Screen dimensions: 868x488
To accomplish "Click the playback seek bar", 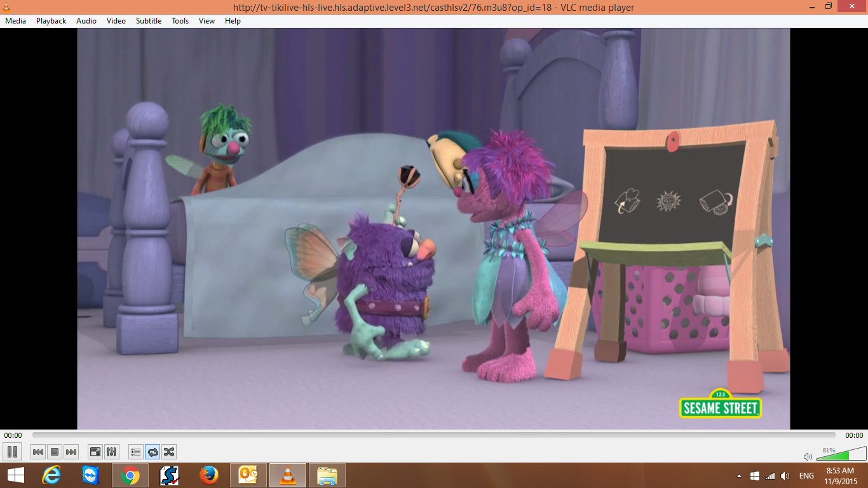I will point(433,435).
